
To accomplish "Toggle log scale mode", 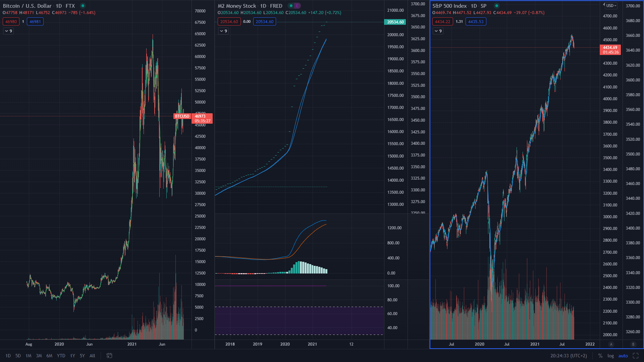I will (x=610, y=356).
